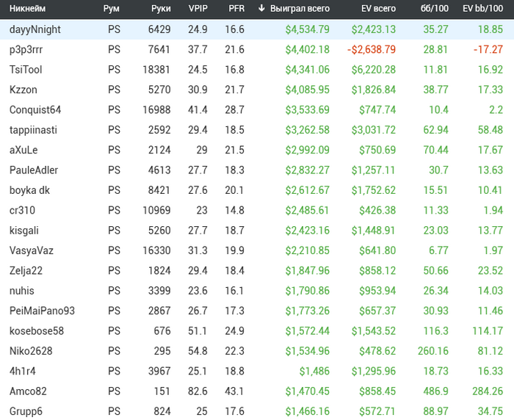Select the Kzzon nickname

tap(23, 90)
